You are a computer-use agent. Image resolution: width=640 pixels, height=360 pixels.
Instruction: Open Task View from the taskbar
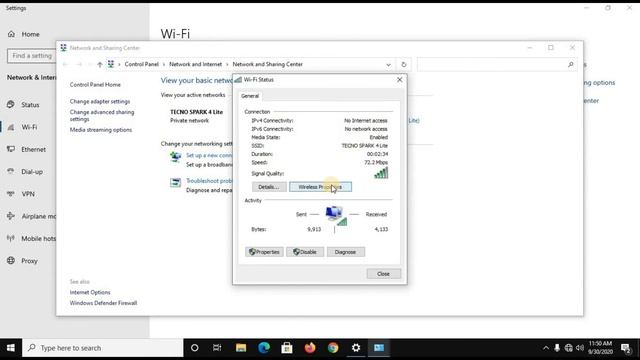click(x=217, y=348)
